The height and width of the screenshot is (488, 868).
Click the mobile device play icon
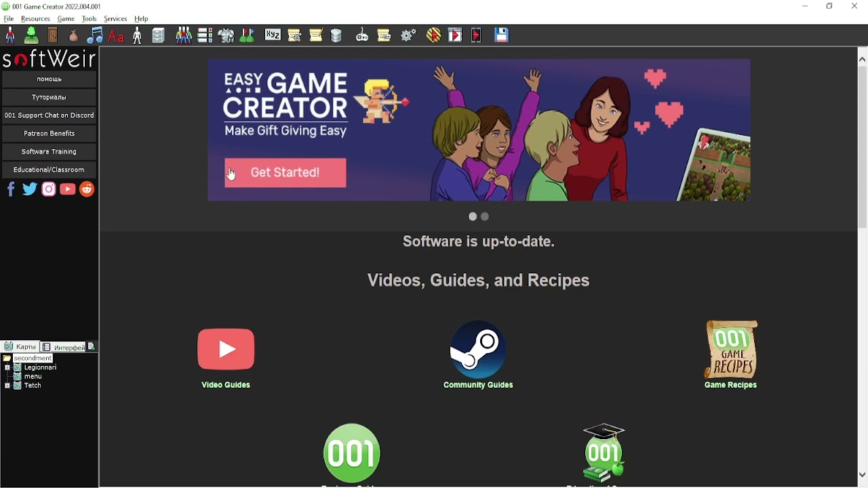pos(477,35)
